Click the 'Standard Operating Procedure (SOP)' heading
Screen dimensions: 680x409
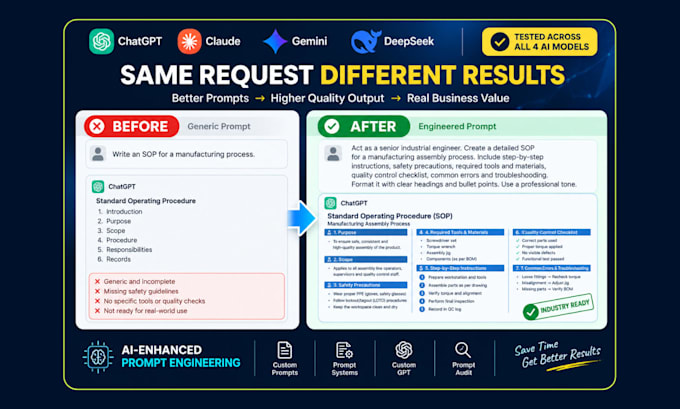coord(390,216)
